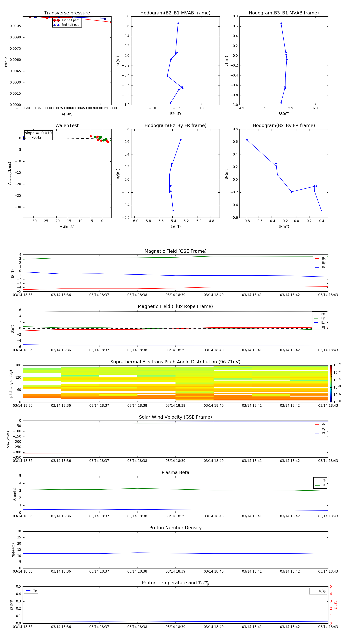Click the "Pt(nPa)" y-axis label

[x=6, y=61]
